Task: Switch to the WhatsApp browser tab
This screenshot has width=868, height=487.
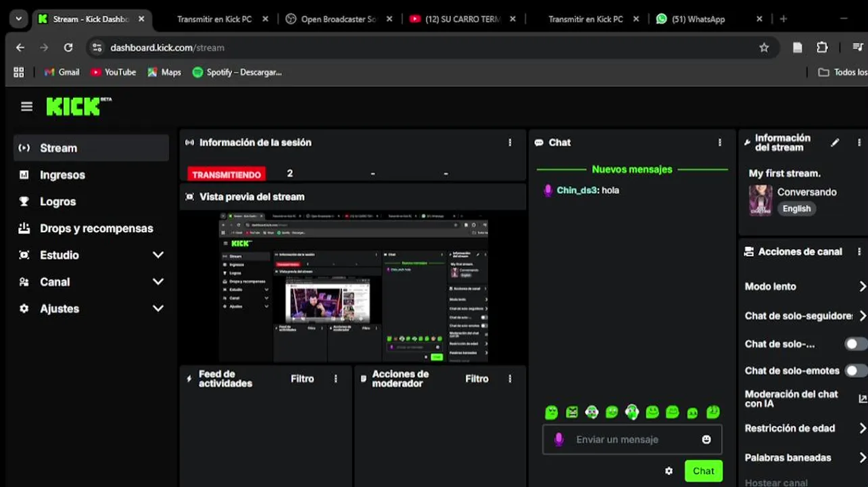Action: tap(709, 19)
